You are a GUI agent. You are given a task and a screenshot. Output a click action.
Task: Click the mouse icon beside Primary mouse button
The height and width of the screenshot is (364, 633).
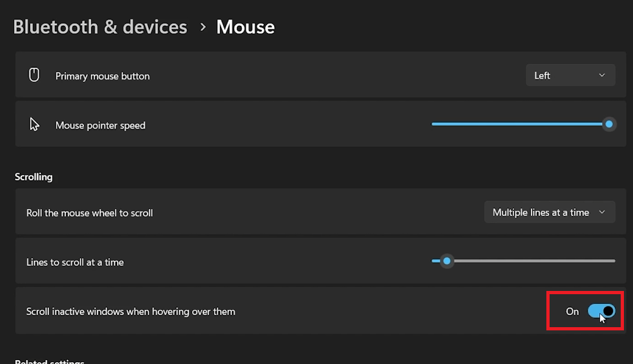click(x=34, y=76)
